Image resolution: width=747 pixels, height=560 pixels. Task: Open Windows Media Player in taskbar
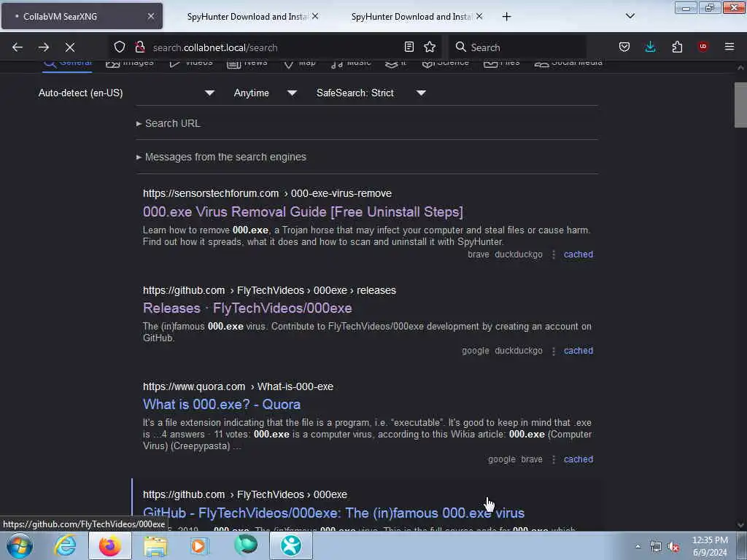click(x=200, y=545)
